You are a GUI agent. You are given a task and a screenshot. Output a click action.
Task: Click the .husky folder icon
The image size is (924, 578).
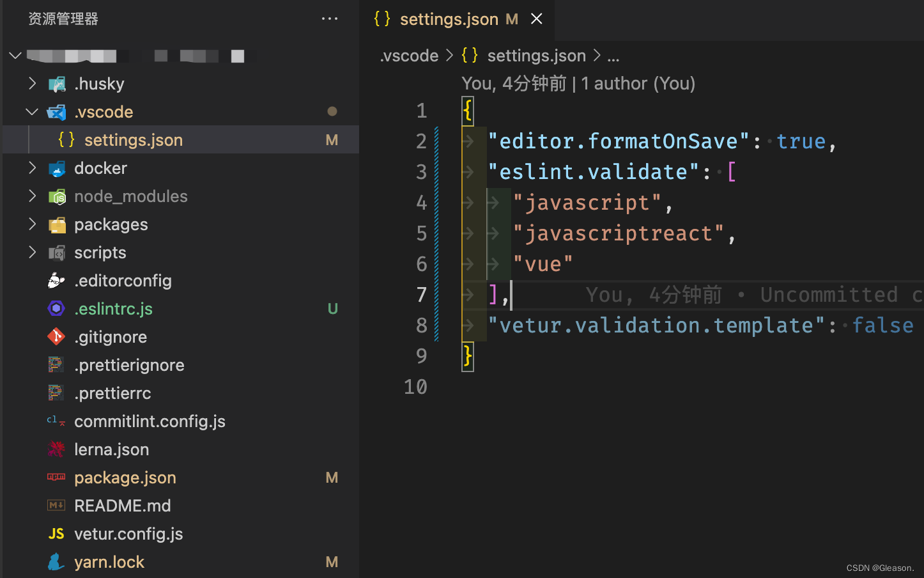[x=57, y=84]
